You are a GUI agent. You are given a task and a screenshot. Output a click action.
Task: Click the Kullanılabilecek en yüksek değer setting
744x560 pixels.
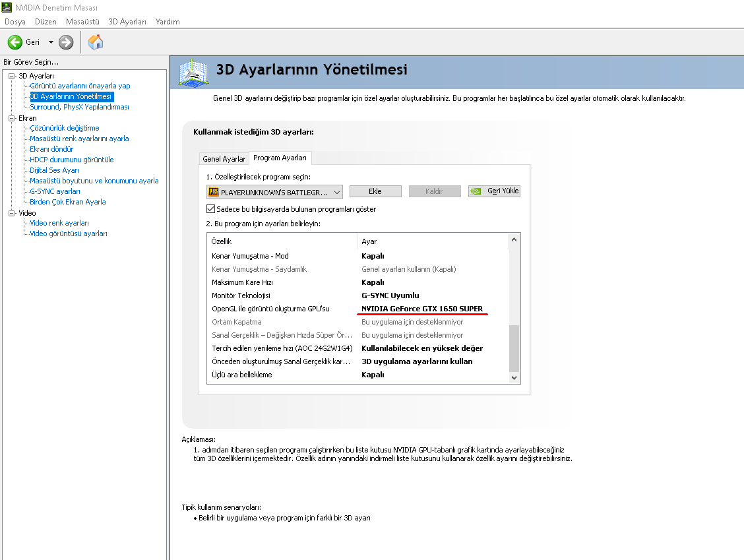[x=422, y=348]
